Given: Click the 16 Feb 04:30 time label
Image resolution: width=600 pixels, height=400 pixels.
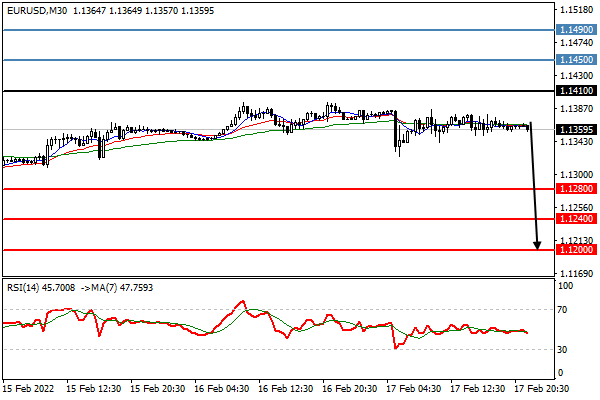Looking at the screenshot, I should pos(221,389).
